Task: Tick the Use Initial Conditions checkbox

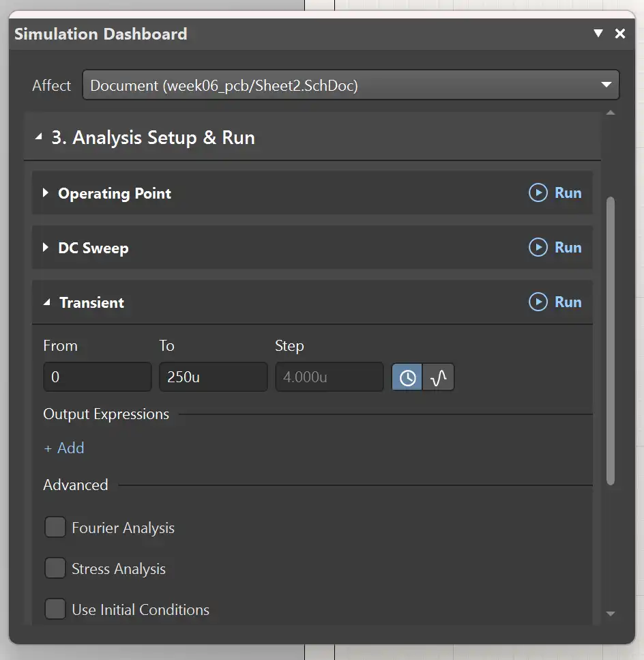Action: pos(55,609)
